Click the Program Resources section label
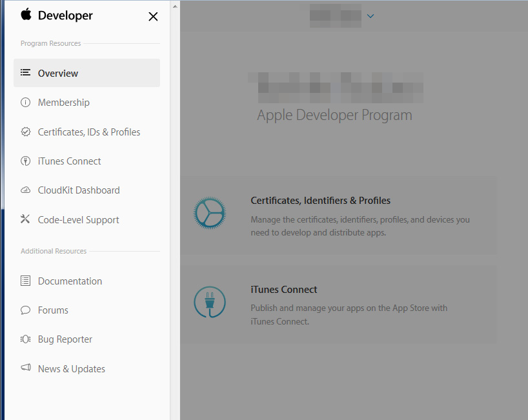Viewport: 528px width, 420px height. (x=51, y=43)
